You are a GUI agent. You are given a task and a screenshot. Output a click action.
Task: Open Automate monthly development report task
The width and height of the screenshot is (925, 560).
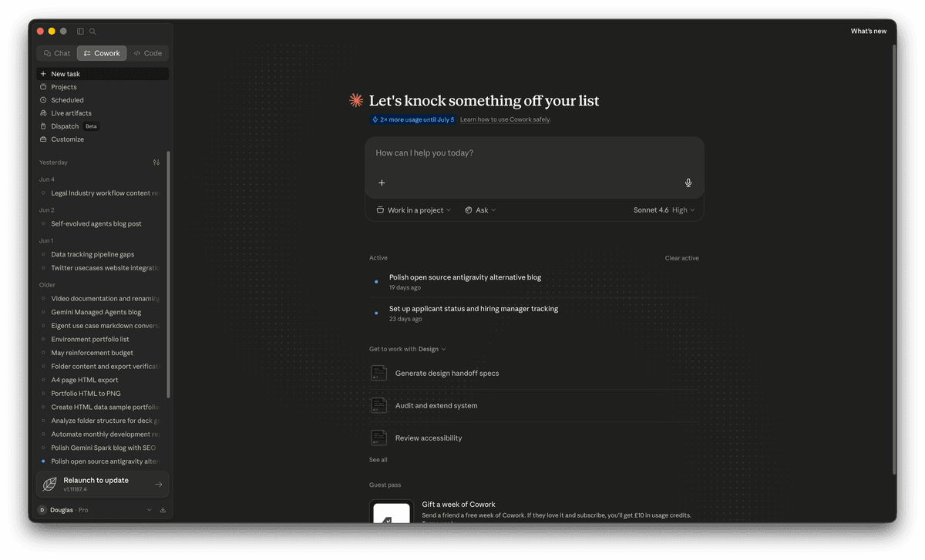pyautogui.click(x=101, y=434)
